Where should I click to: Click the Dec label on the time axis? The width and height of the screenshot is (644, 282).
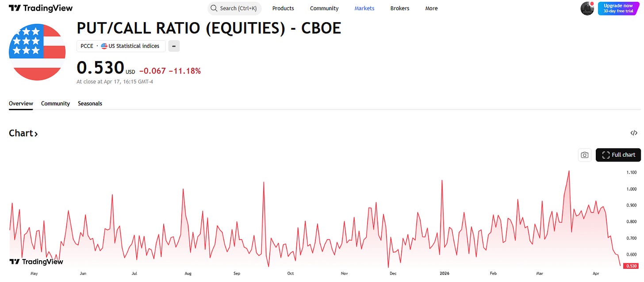pos(393,274)
